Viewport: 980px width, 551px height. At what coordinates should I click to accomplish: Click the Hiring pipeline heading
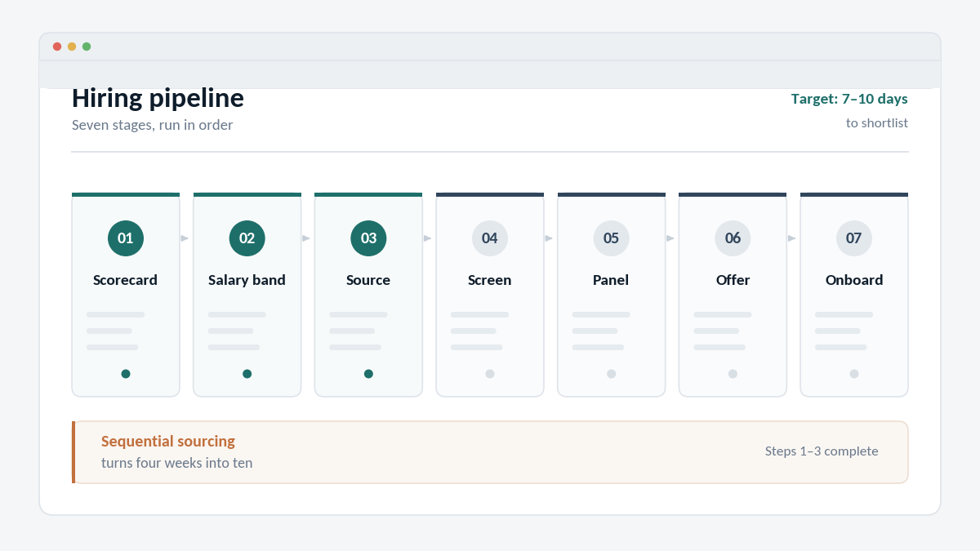point(158,100)
